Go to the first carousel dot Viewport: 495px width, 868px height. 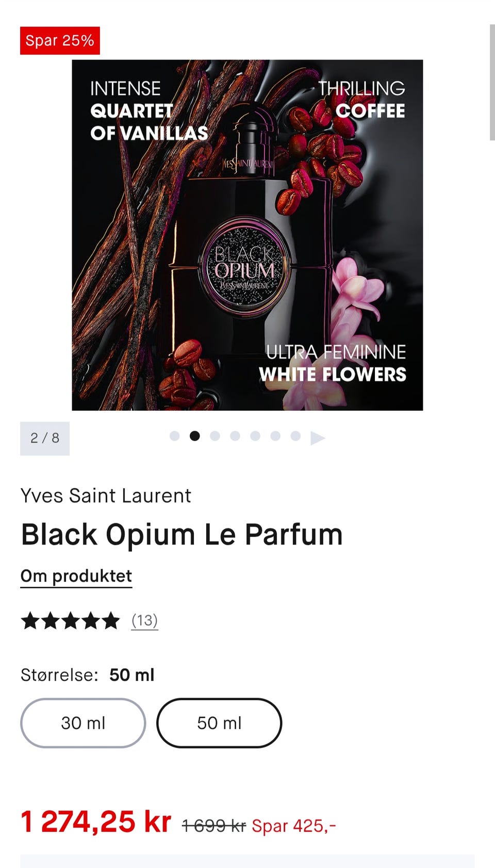pos(174,436)
